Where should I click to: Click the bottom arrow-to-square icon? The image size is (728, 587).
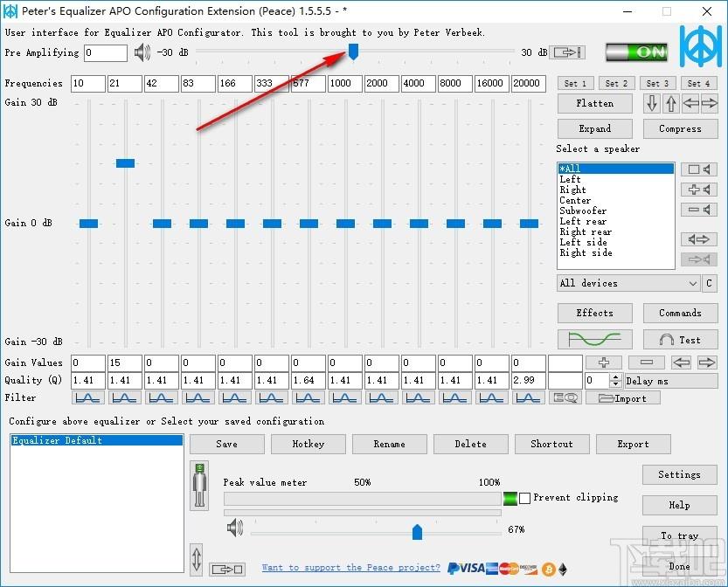(227, 569)
